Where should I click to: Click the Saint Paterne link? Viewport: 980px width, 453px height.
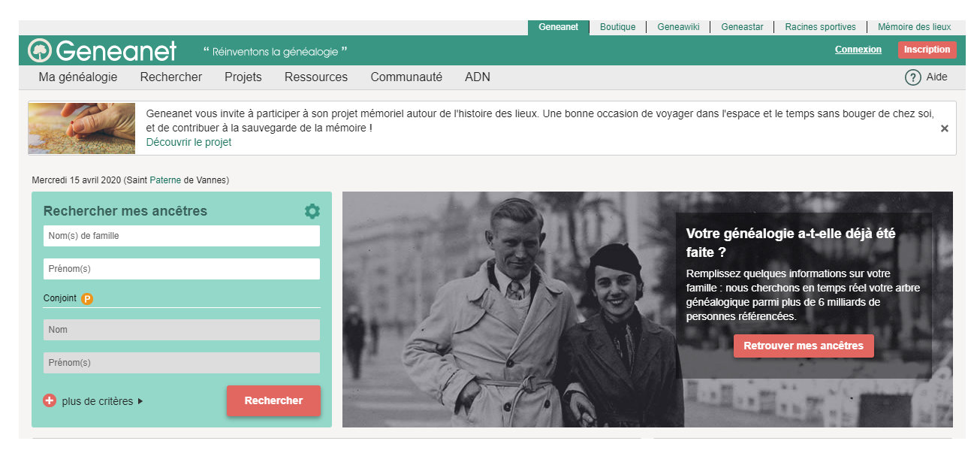(x=165, y=180)
